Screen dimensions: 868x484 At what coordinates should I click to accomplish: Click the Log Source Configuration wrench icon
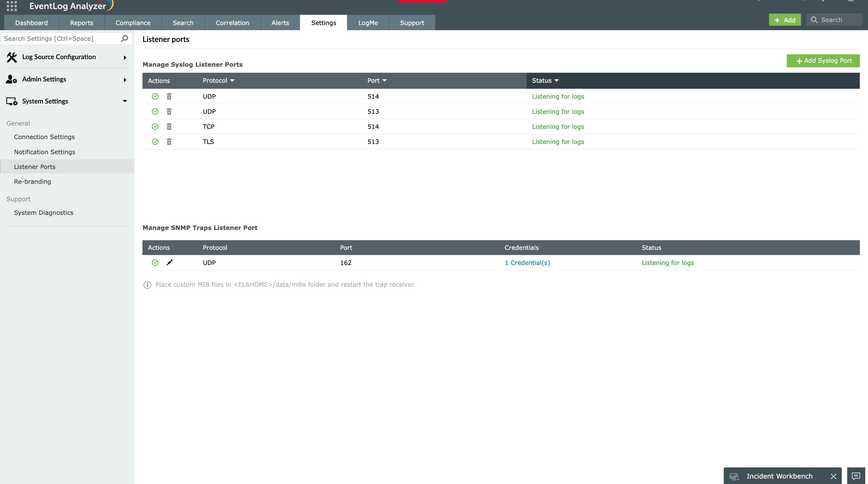pos(12,57)
